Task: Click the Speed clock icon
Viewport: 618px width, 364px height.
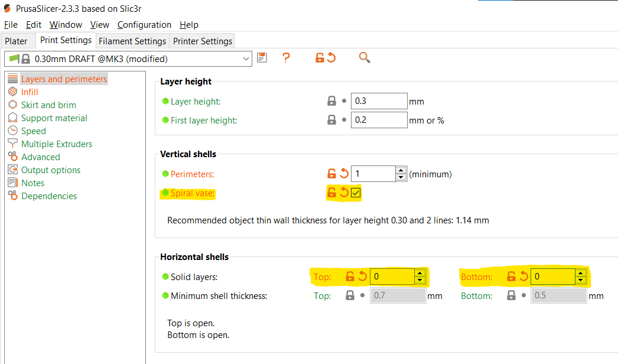Action: point(12,131)
